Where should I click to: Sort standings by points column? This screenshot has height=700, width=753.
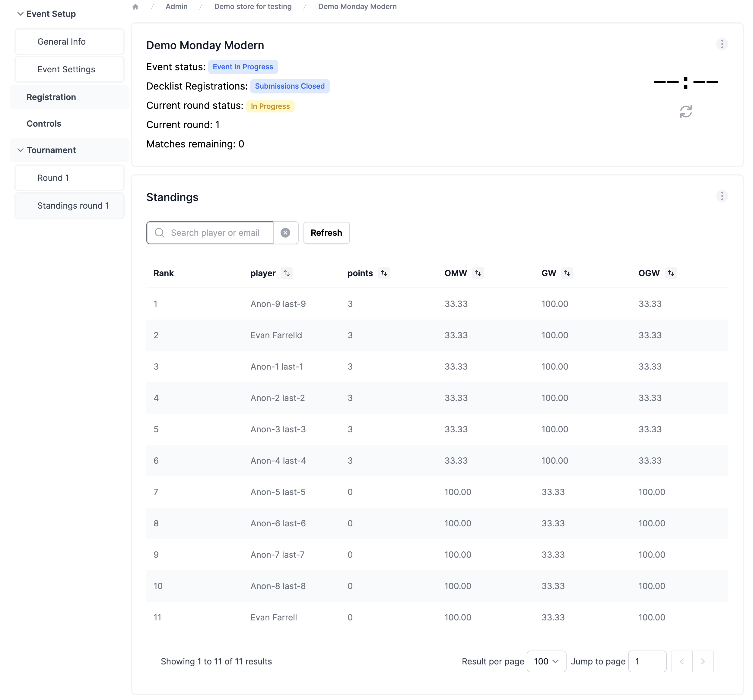point(384,273)
